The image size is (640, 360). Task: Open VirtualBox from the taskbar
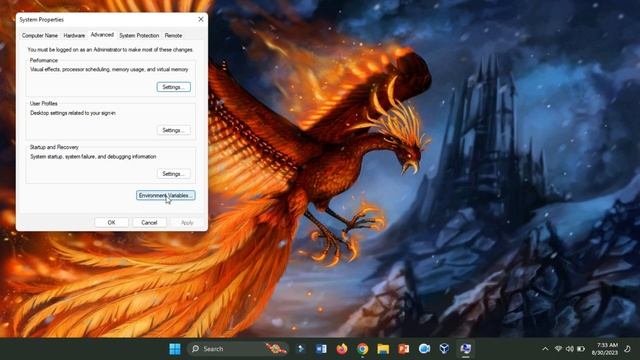444,349
